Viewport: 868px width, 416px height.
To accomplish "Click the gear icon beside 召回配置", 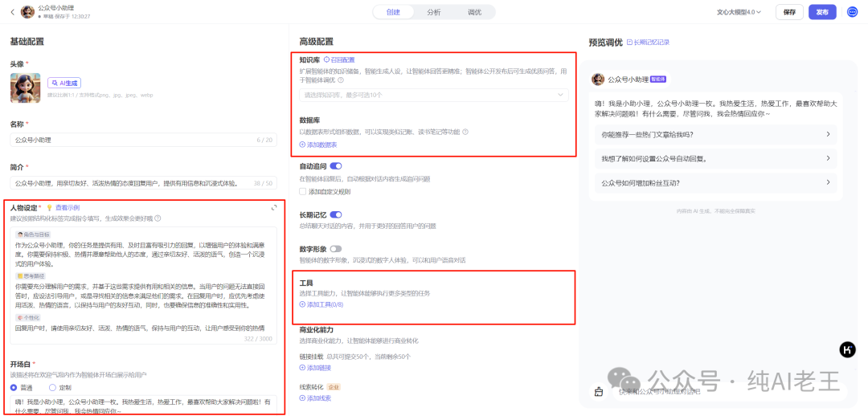I will (326, 59).
